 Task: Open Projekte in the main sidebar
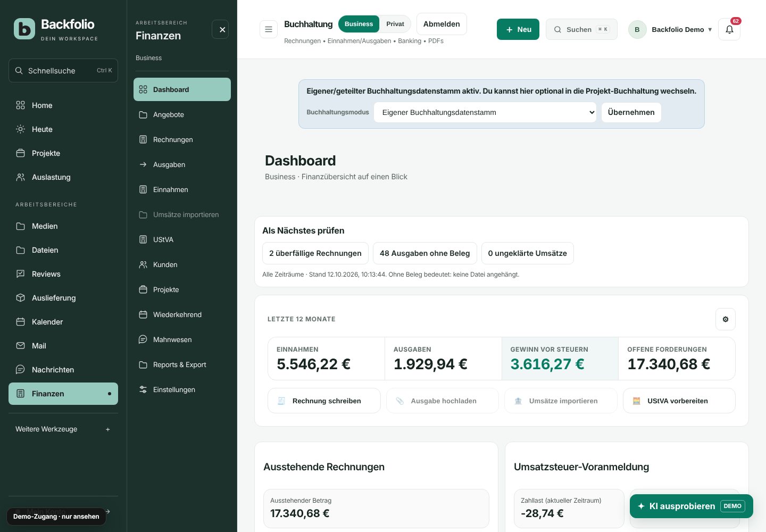click(63, 153)
